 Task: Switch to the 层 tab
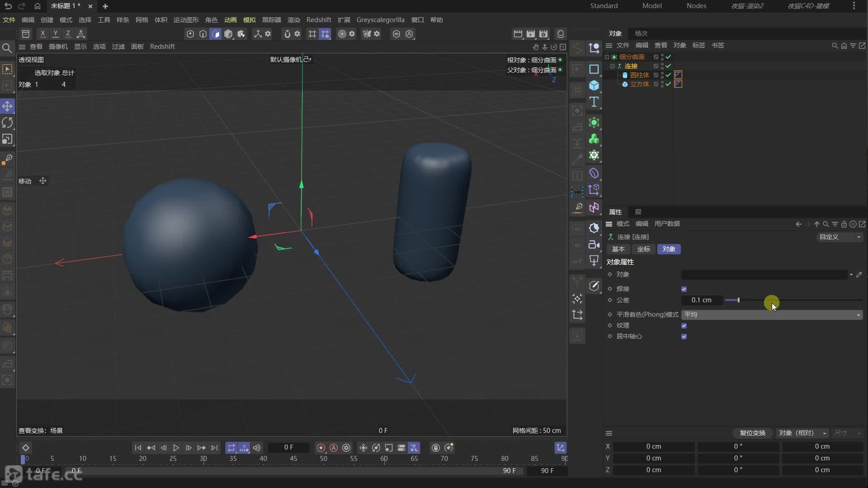(x=638, y=212)
